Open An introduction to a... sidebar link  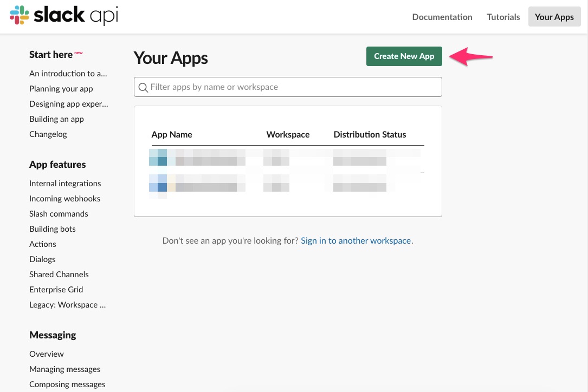tap(68, 74)
